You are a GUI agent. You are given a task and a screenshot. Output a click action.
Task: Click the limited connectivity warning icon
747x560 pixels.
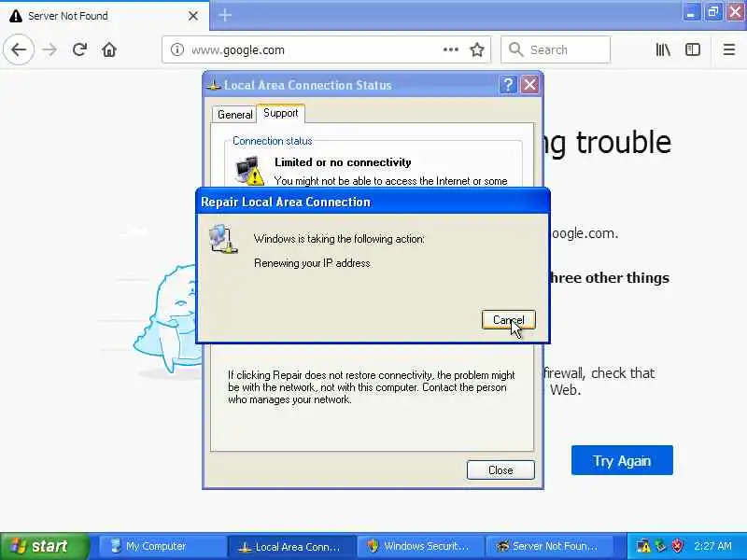pos(249,171)
